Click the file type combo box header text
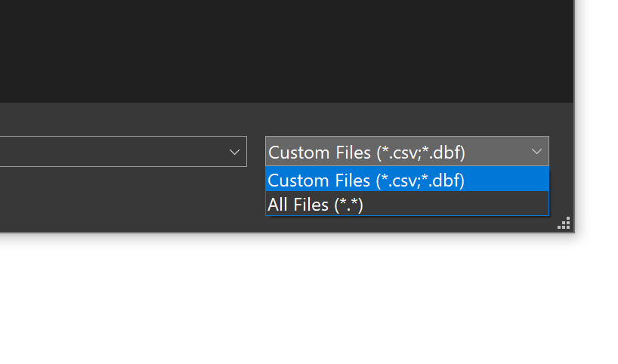The height and width of the screenshot is (364, 618). pos(367,152)
